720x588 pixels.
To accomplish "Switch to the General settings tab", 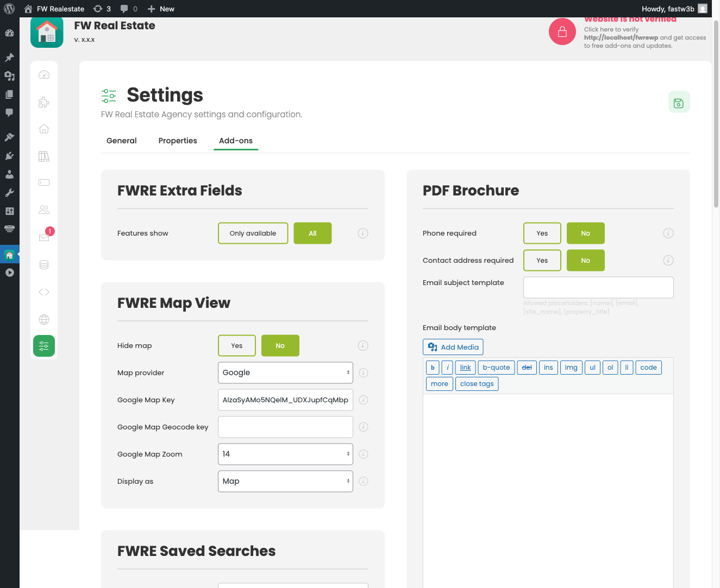I will pyautogui.click(x=121, y=141).
